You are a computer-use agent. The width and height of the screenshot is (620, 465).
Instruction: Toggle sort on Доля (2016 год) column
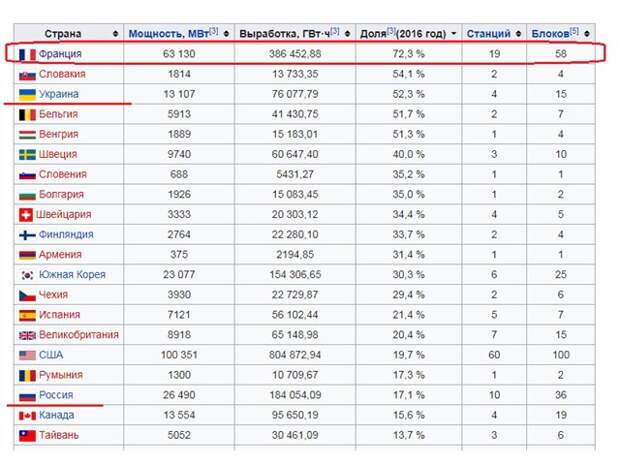point(454,34)
